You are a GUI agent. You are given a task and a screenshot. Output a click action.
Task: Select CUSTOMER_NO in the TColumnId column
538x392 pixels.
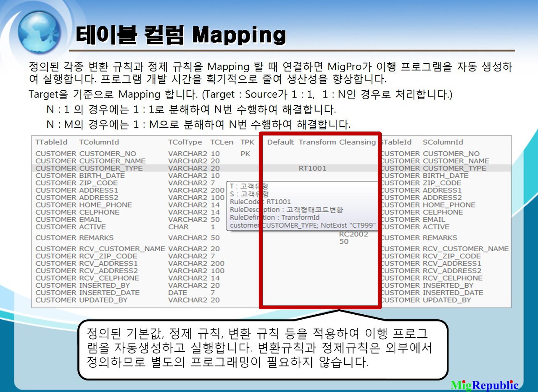[108, 154]
